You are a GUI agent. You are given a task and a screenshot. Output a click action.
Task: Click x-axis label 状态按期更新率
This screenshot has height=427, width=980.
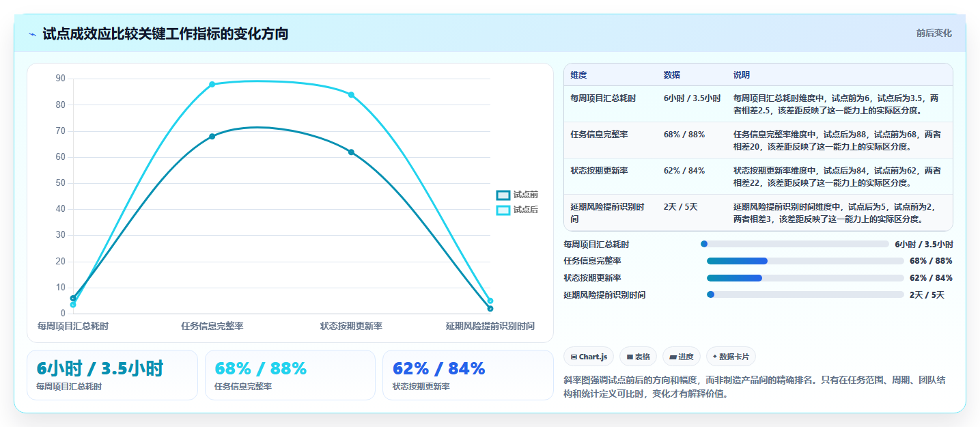pos(351,327)
